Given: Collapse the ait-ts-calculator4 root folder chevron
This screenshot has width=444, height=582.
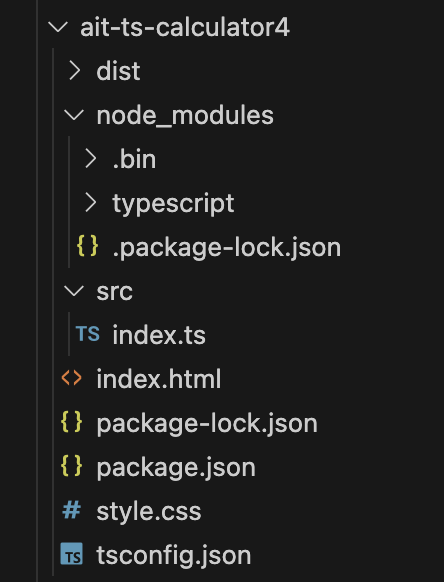Looking at the screenshot, I should tap(58, 27).
